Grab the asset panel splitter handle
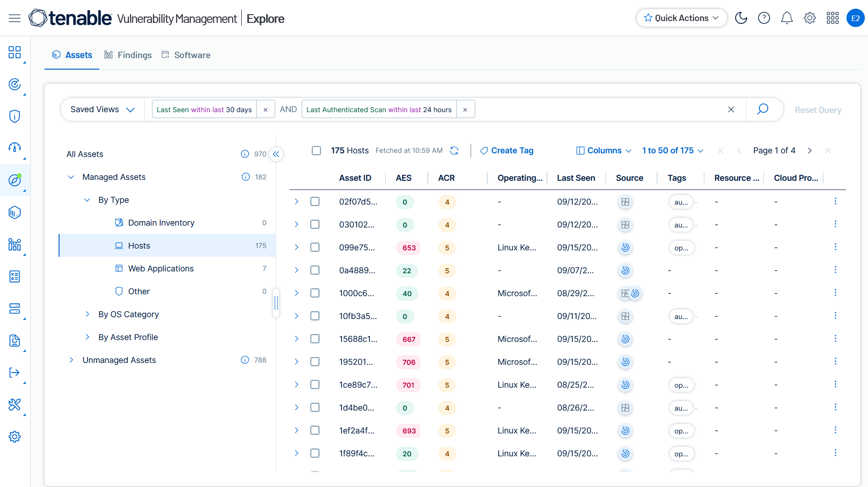Viewport: 868px width, 487px height. (276, 303)
